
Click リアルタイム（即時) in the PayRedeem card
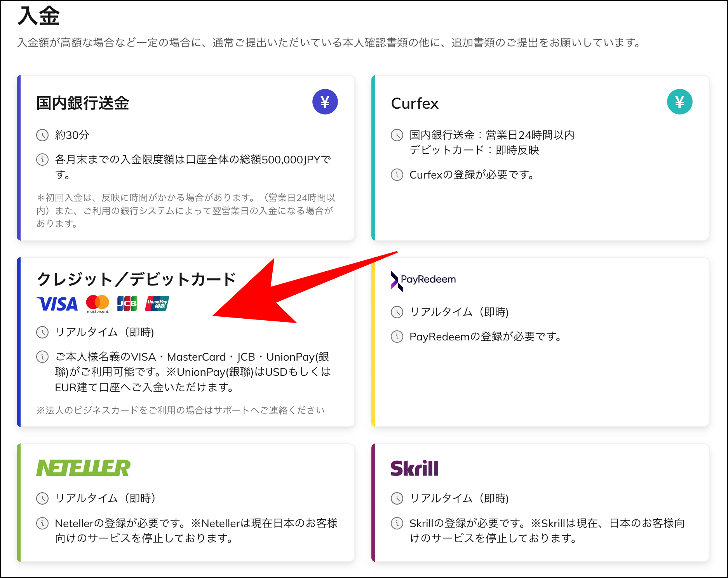(x=459, y=312)
